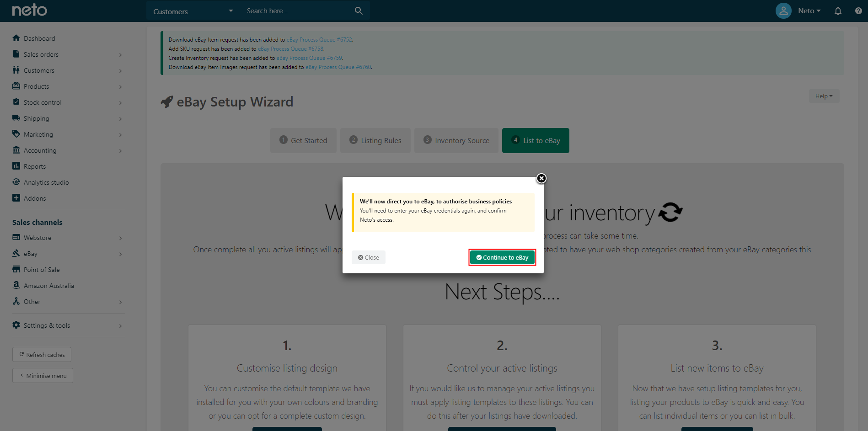This screenshot has width=868, height=431.
Task: Click the Customers people icon
Action: [16, 70]
